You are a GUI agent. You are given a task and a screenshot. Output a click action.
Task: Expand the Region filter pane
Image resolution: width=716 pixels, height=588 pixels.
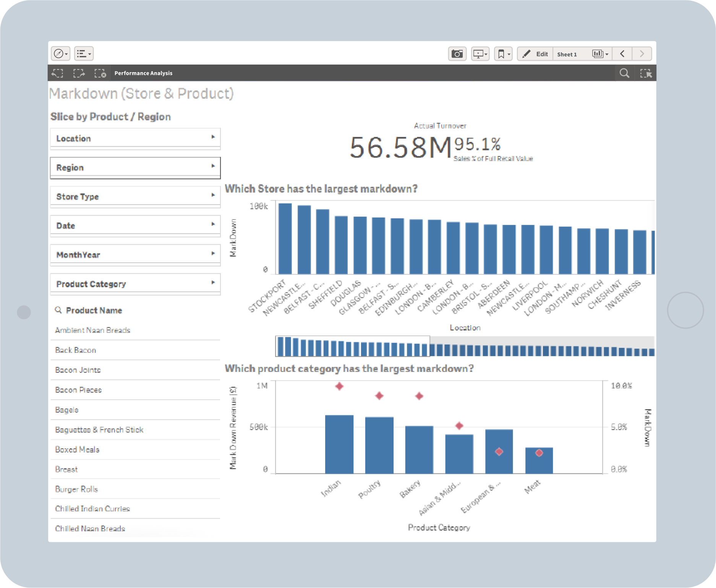[x=135, y=168]
